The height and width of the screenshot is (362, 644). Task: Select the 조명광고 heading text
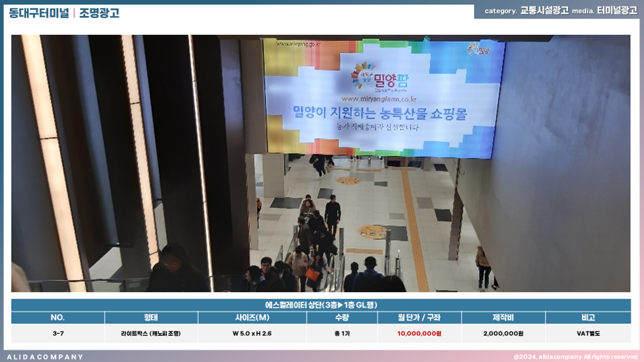pyautogui.click(x=99, y=13)
